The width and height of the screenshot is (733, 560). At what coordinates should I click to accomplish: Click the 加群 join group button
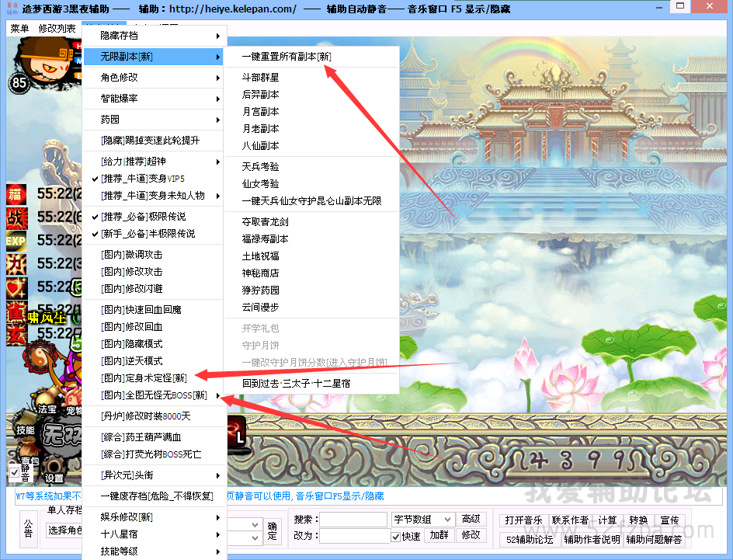pos(439,535)
